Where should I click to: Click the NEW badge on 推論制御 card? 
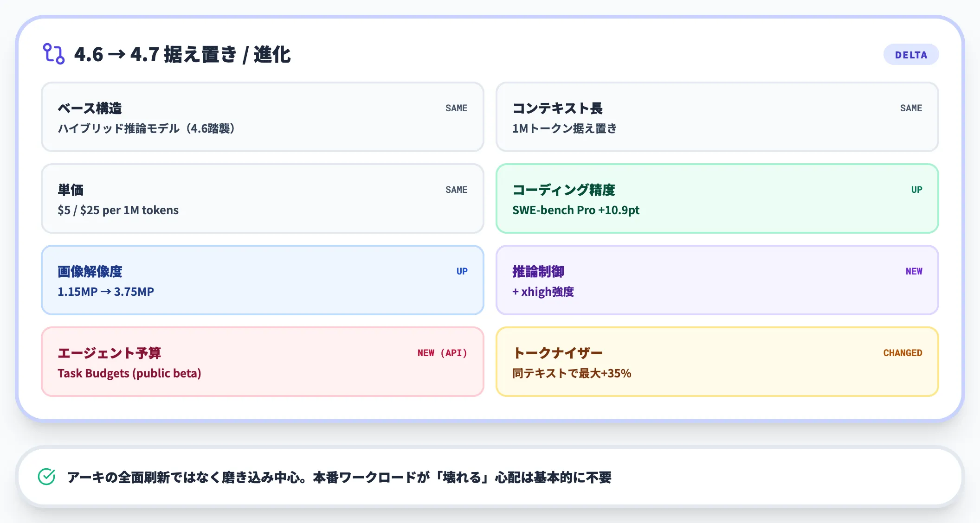915,271
